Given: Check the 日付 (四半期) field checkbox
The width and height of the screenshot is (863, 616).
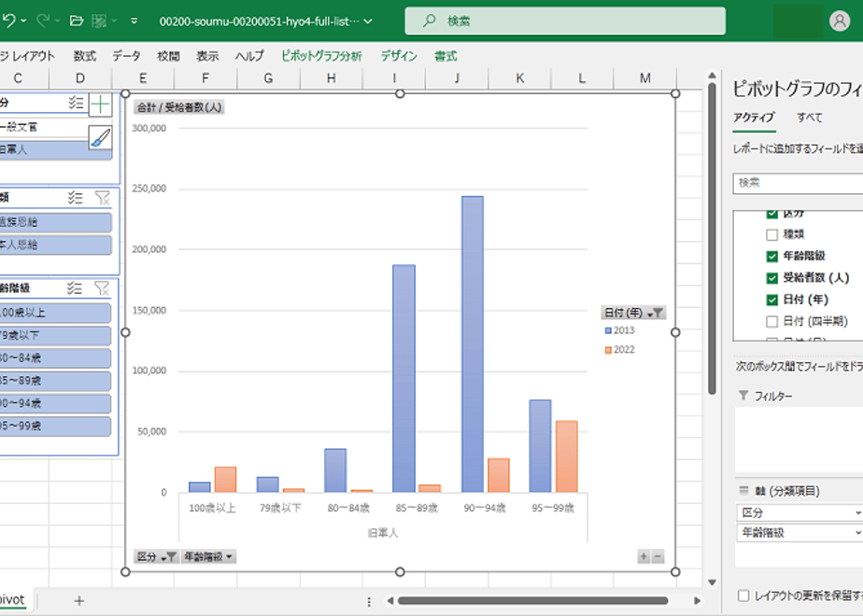Looking at the screenshot, I should (x=772, y=322).
